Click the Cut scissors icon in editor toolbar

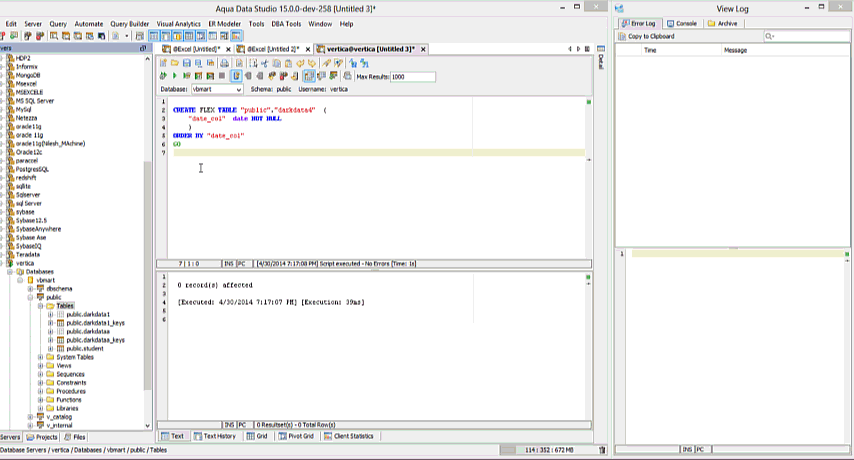[x=265, y=63]
